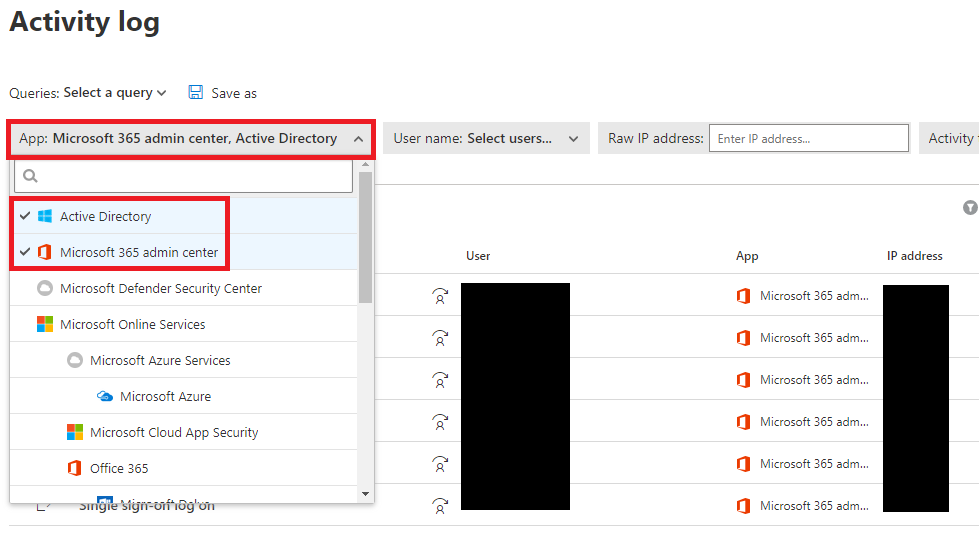Select Microsoft Cloud App Security option

coord(183,432)
